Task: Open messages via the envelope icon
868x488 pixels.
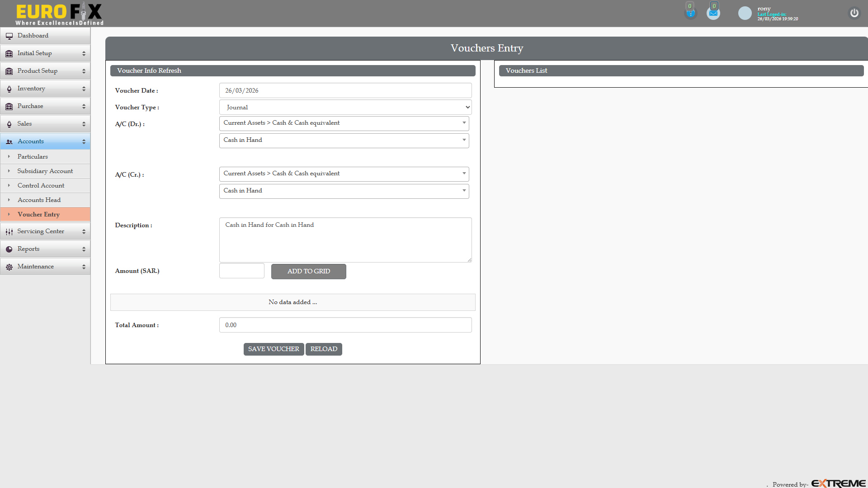Action: click(x=713, y=12)
